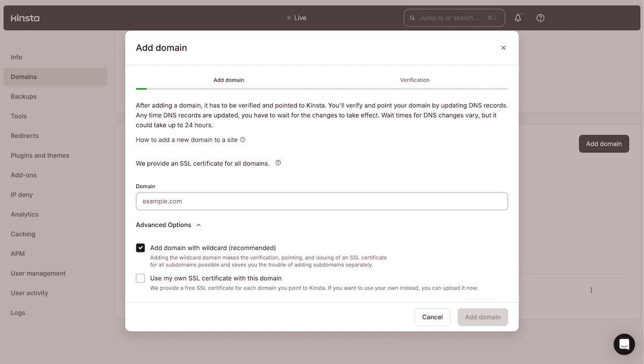Click the tooltip icon next to SSL certificate text
The image size is (644, 364).
coord(278,163)
